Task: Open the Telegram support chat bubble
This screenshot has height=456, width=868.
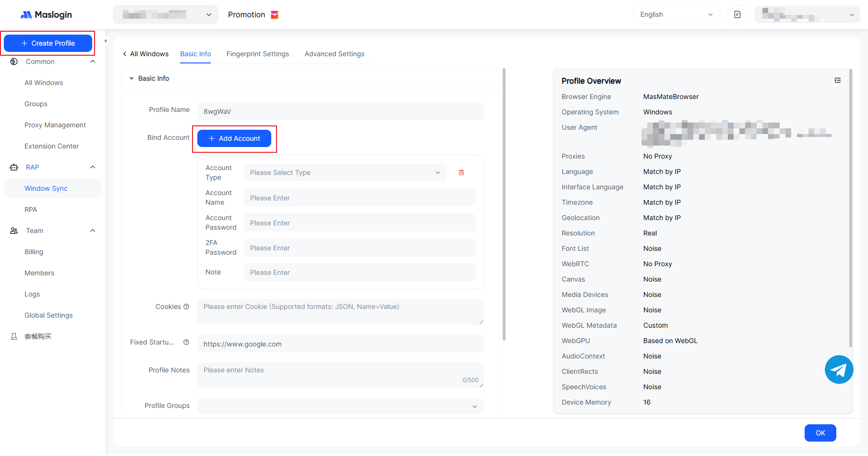Action: point(839,370)
